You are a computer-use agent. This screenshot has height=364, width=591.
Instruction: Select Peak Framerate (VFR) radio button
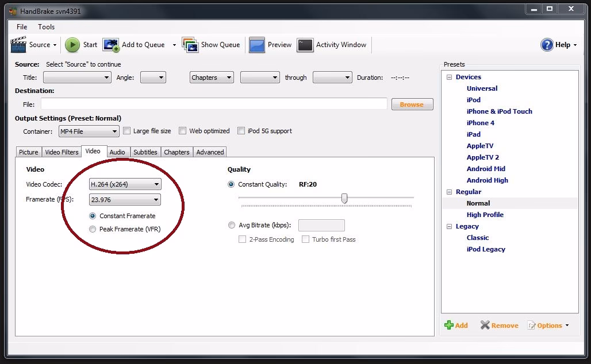[x=93, y=229]
